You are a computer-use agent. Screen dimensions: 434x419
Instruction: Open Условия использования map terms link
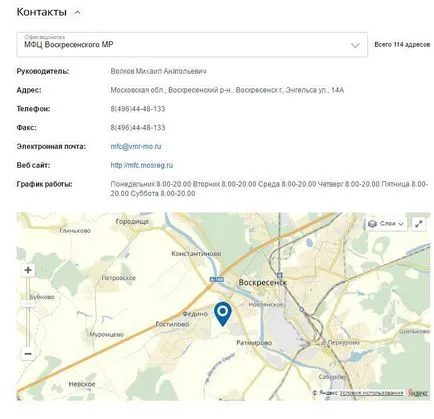pos(371,393)
